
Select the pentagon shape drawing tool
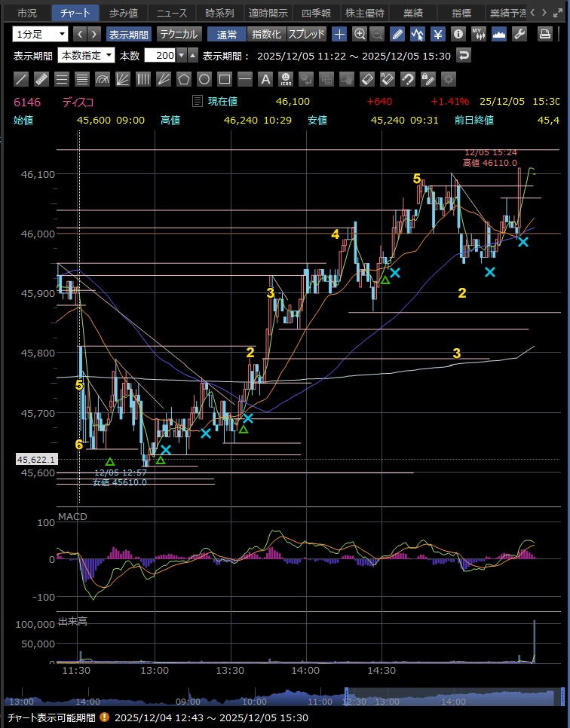coord(183,78)
